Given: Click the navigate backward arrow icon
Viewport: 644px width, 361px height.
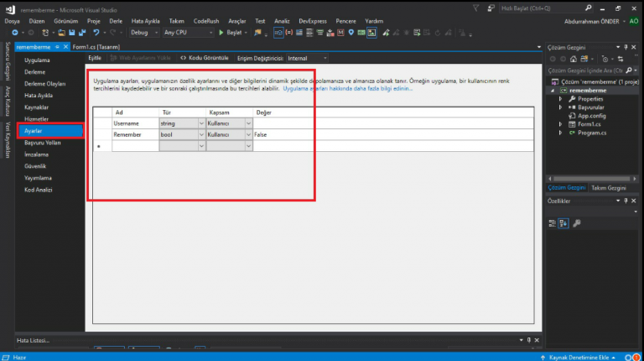Looking at the screenshot, I should 15,33.
